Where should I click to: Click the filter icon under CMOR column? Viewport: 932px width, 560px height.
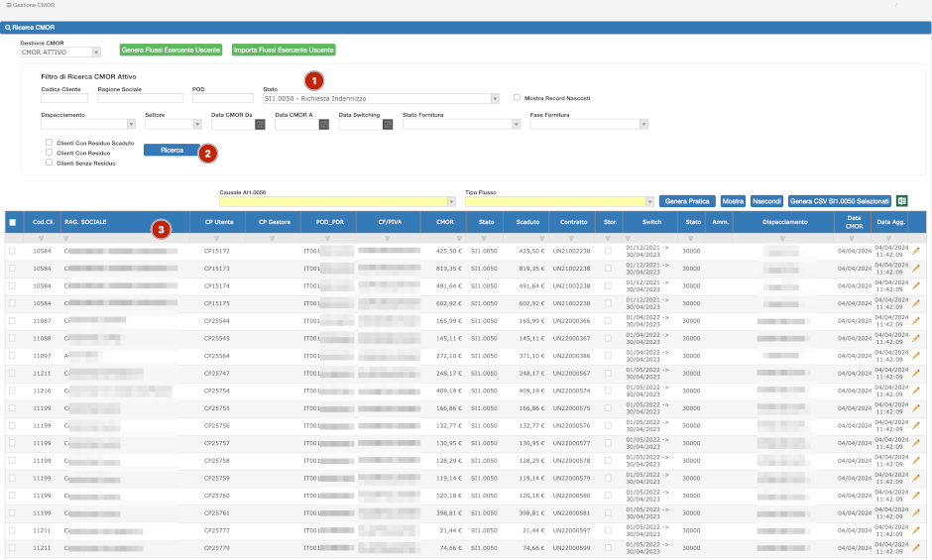pos(459,239)
